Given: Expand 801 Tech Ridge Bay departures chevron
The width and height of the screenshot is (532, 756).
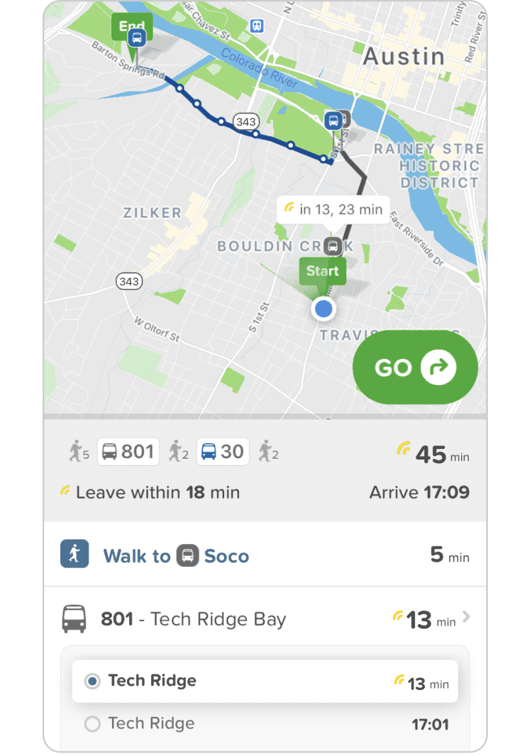Looking at the screenshot, I should point(466,617).
